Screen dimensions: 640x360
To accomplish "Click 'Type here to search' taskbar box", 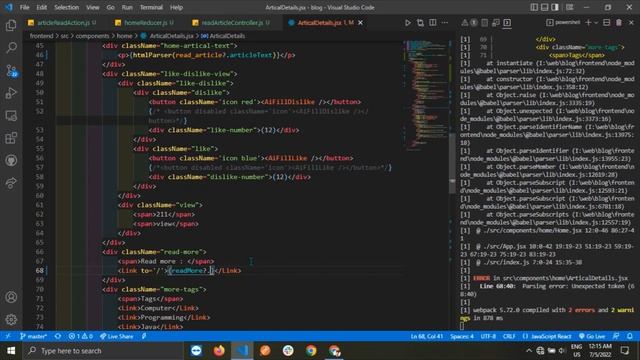I will coord(102,351).
